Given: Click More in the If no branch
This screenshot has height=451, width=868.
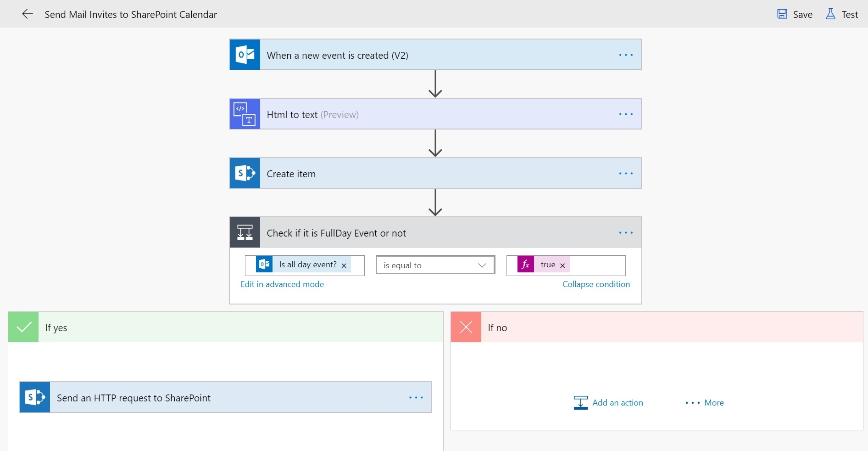Looking at the screenshot, I should coord(705,403).
